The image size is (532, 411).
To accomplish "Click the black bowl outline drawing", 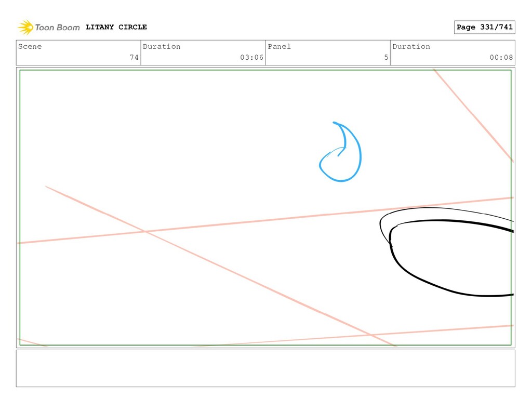I will coord(446,252).
